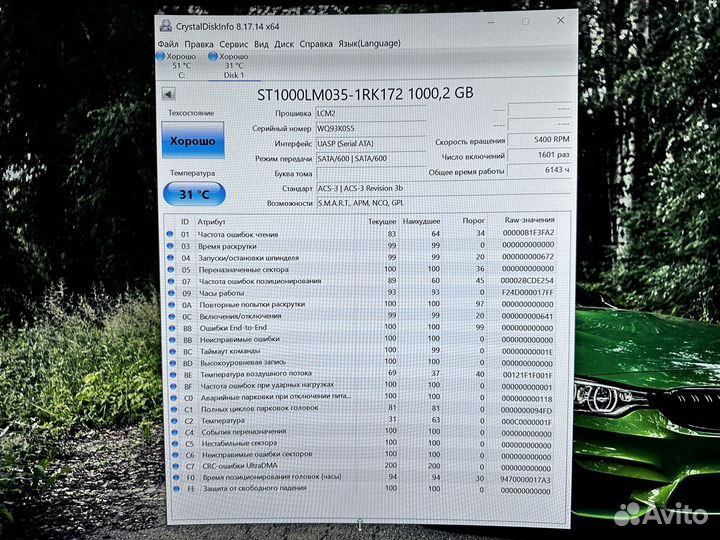Click the Raw-значения column header

[x=529, y=220]
